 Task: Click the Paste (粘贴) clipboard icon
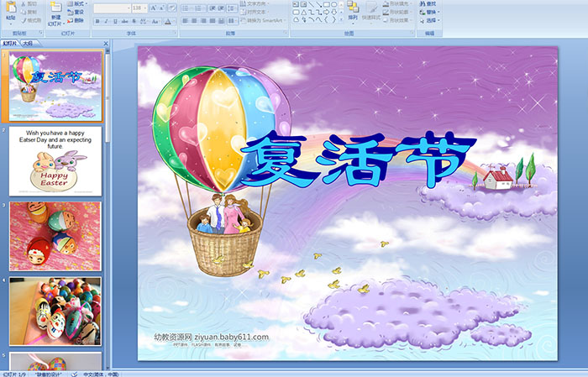(x=11, y=8)
